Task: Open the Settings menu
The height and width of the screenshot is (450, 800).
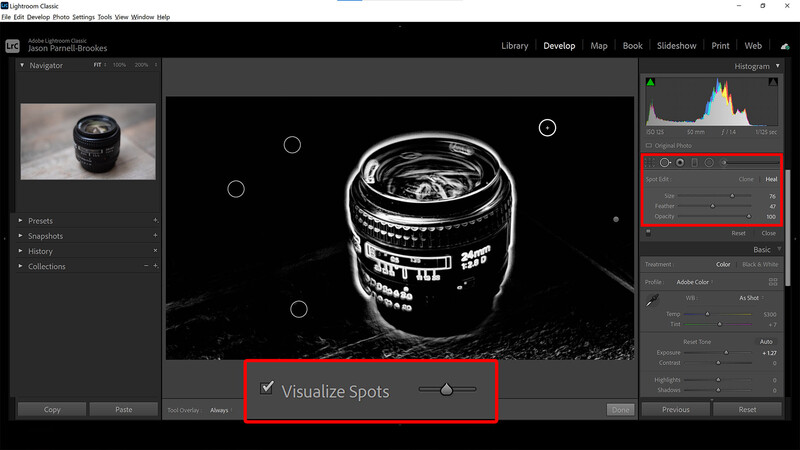Action: click(83, 17)
